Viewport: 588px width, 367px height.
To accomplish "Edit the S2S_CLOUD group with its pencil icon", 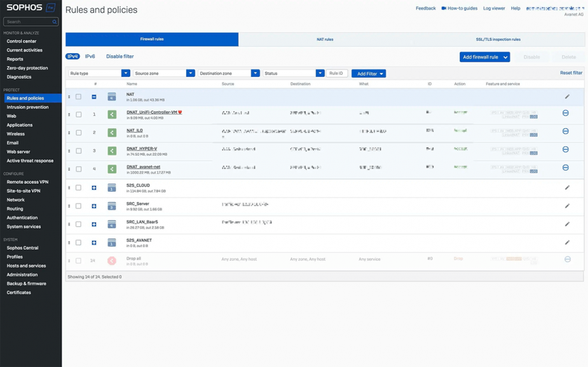I will point(567,187).
